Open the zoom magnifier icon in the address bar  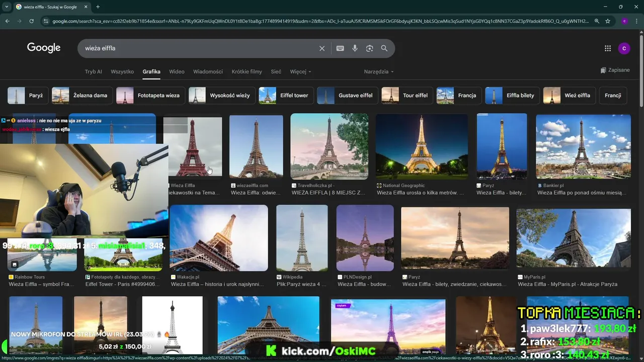(597, 21)
